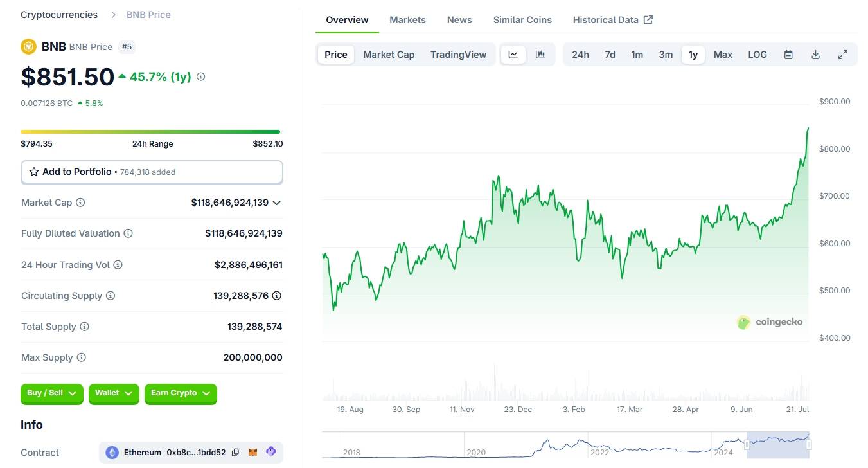Viewport: 868px width, 468px height.
Task: Select the Market Cap chart toggle
Action: click(389, 55)
